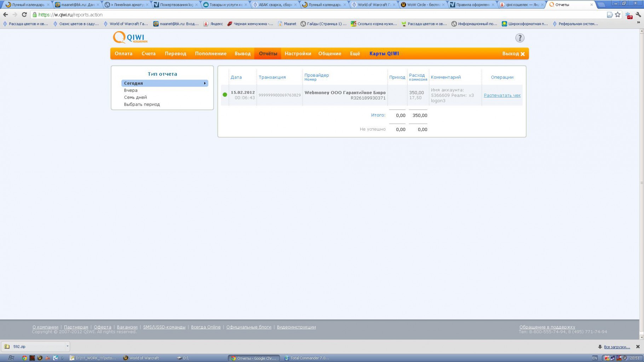
Task: Click the address bar URL field
Action: [318, 14]
